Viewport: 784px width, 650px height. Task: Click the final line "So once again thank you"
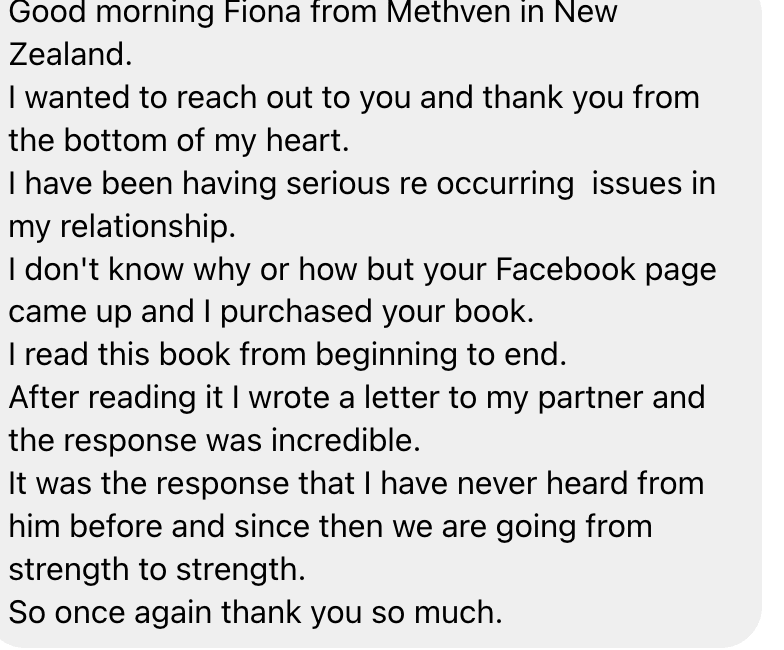(x=255, y=612)
